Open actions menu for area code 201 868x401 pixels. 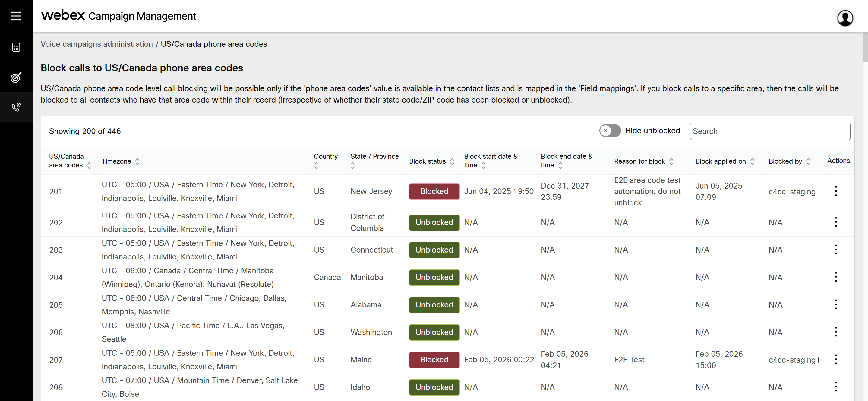pyautogui.click(x=836, y=191)
